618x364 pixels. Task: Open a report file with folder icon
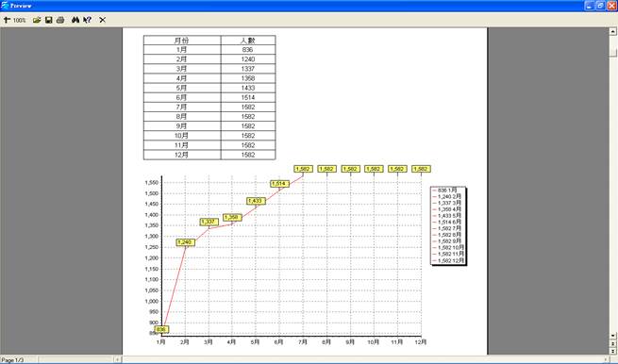[37, 20]
